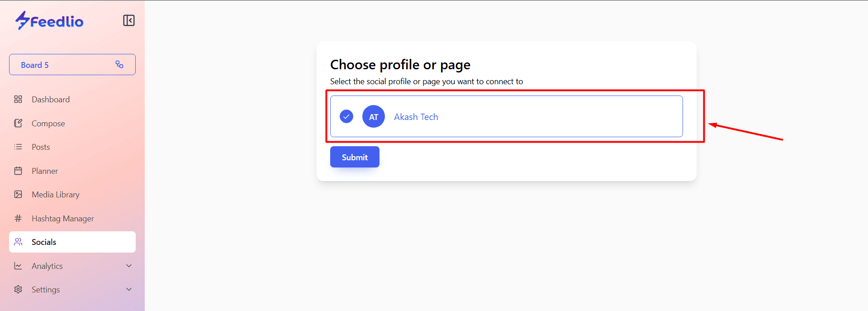Open the Socials menu item
This screenshot has height=311, width=868.
click(x=44, y=242)
